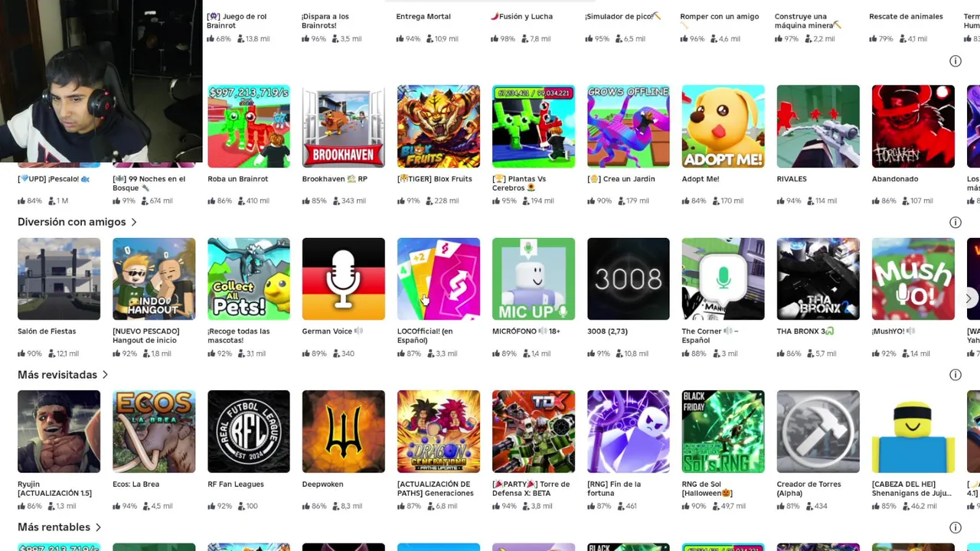Viewport: 980px width, 551px height.
Task: Select the Deepwoken game thumbnail
Action: point(344,432)
